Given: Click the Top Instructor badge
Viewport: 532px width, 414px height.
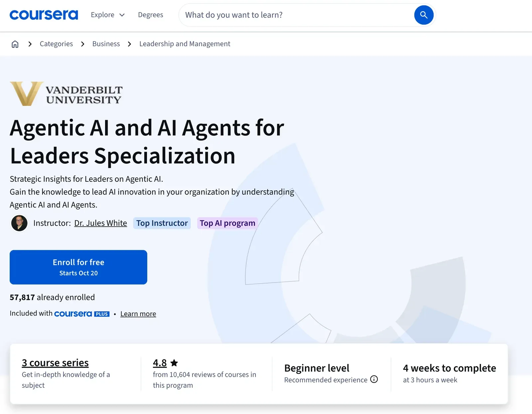Looking at the screenshot, I should click(162, 223).
